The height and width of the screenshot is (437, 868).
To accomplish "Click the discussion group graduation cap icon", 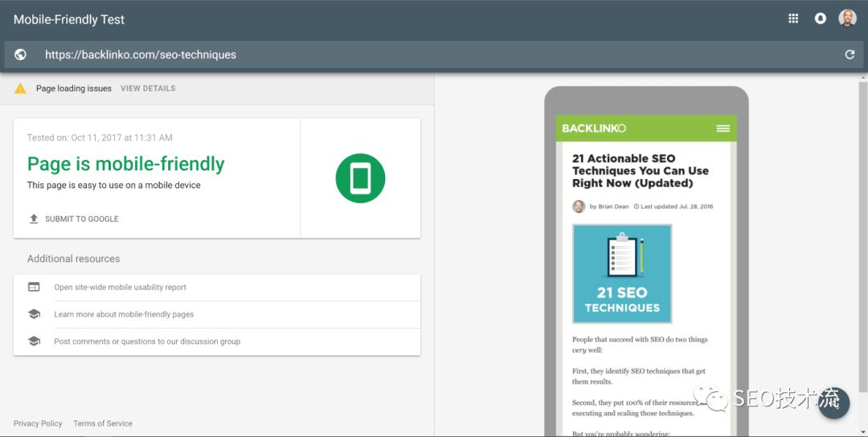I will pos(34,341).
